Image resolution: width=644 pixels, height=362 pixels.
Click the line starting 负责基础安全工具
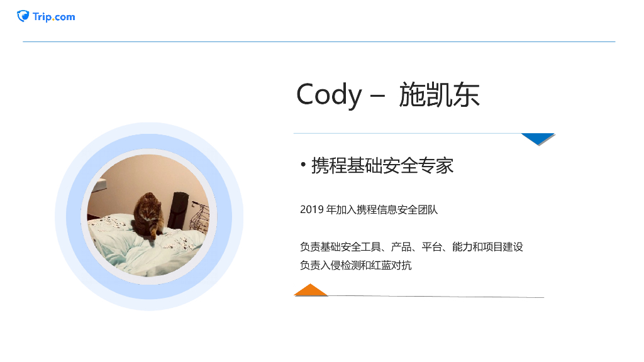(x=411, y=246)
